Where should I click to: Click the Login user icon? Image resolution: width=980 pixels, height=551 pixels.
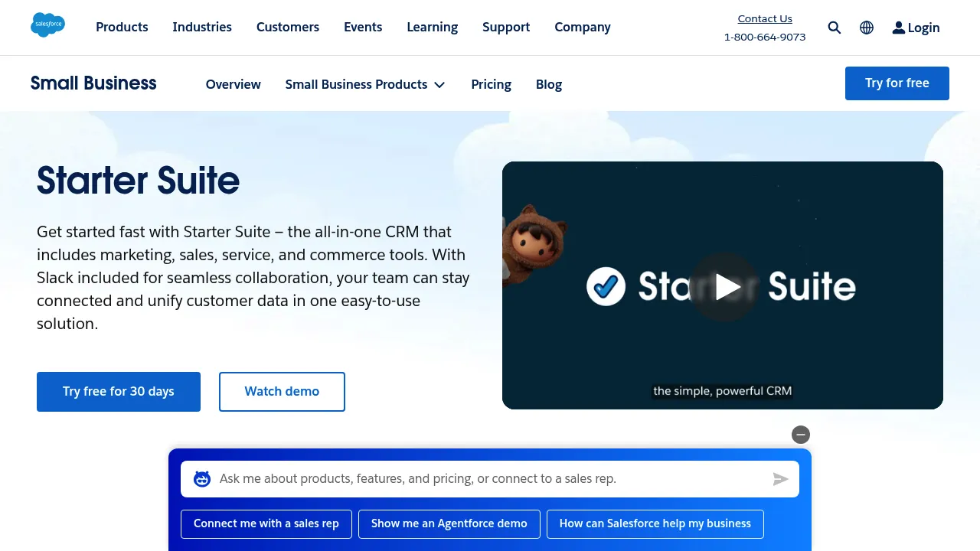899,28
